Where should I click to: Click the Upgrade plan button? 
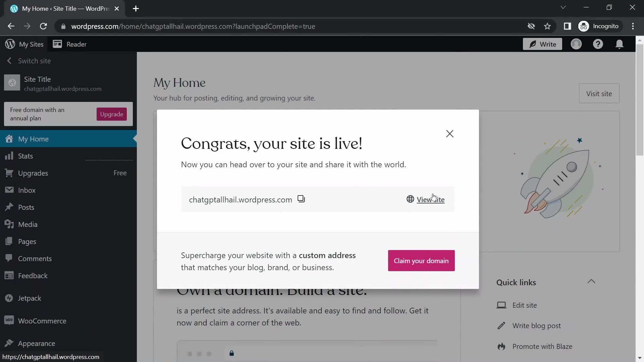point(112,114)
